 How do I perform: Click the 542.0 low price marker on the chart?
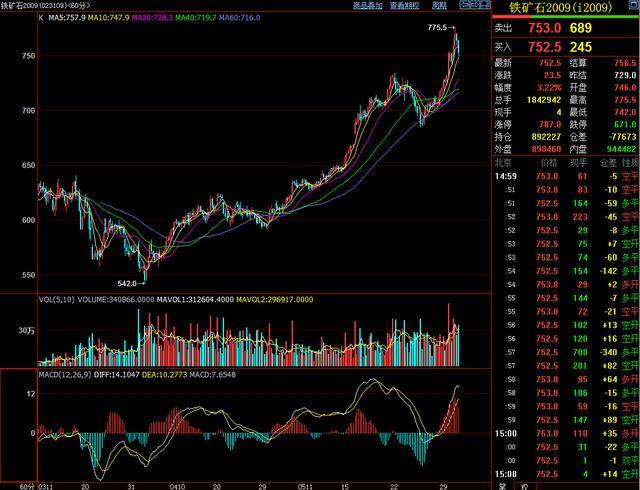pos(131,283)
